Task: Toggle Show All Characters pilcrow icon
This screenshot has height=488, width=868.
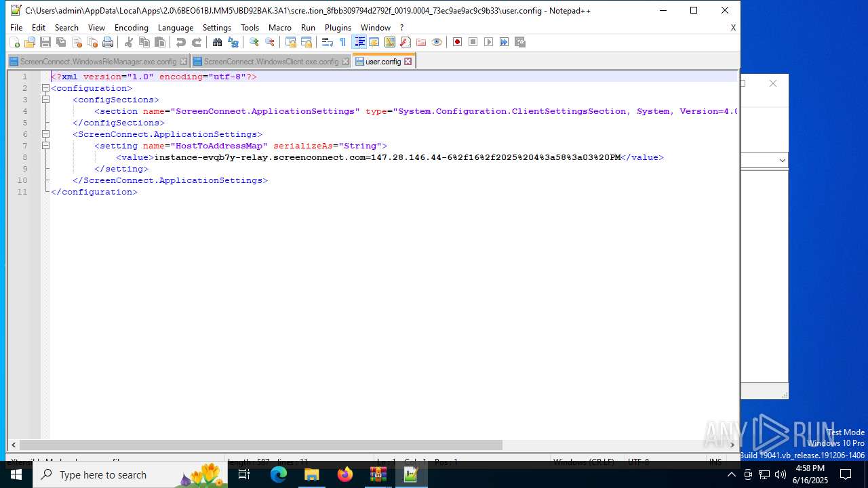Action: click(x=342, y=42)
